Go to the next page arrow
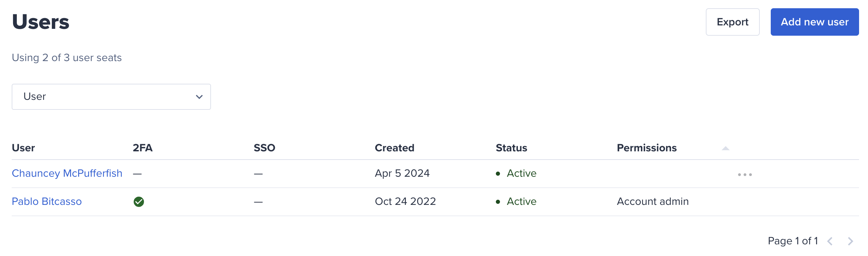The image size is (868, 256). [850, 241]
